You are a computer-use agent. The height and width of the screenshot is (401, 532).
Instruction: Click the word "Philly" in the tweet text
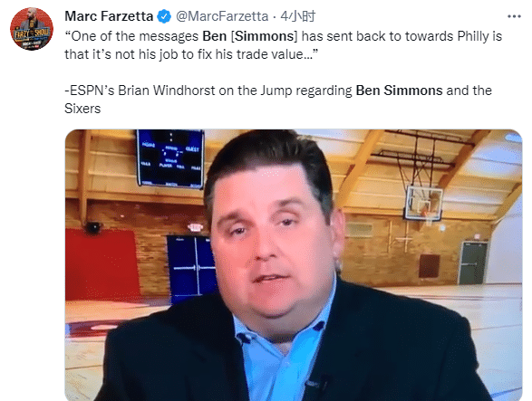pos(472,36)
